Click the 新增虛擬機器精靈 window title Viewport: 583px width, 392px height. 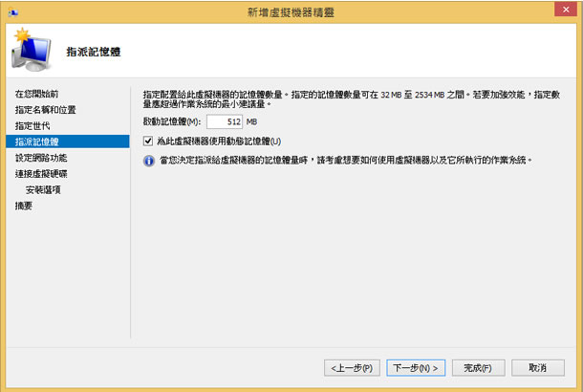(x=291, y=12)
